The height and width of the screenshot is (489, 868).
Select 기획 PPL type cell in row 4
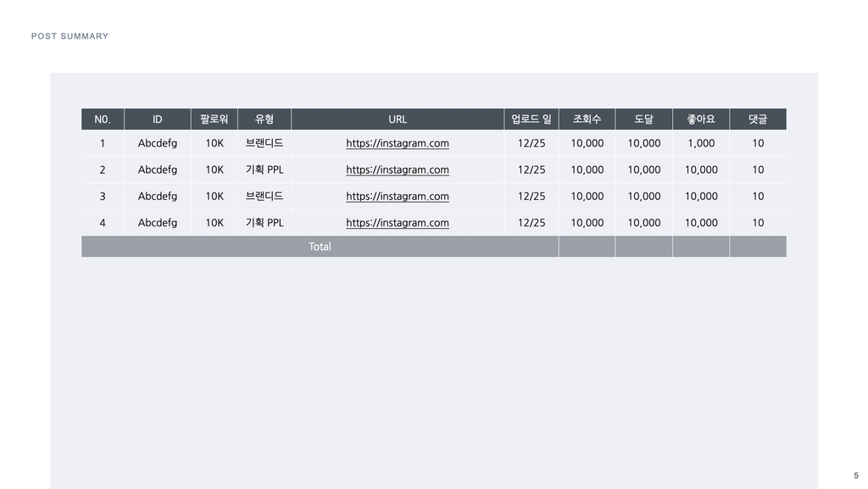tap(264, 223)
